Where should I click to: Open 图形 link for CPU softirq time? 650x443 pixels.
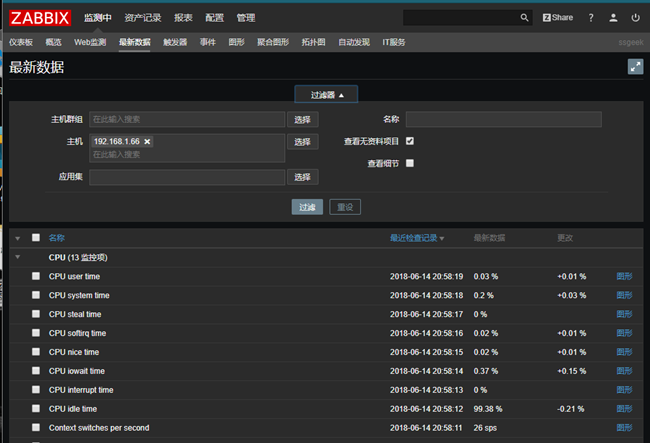pyautogui.click(x=624, y=333)
